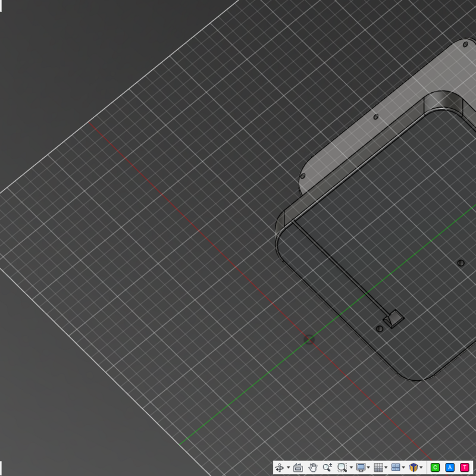Toggle the blue A button
The image size is (476, 476).
point(450,468)
